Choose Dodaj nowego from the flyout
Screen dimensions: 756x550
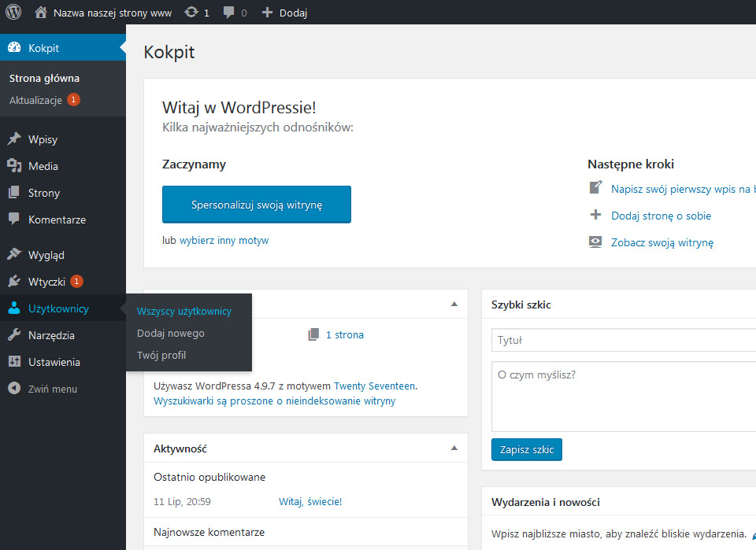[171, 334]
